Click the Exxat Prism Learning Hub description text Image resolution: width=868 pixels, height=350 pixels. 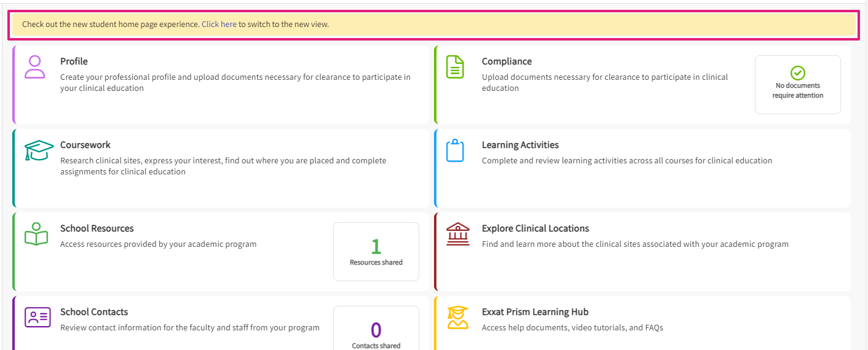pos(572,327)
